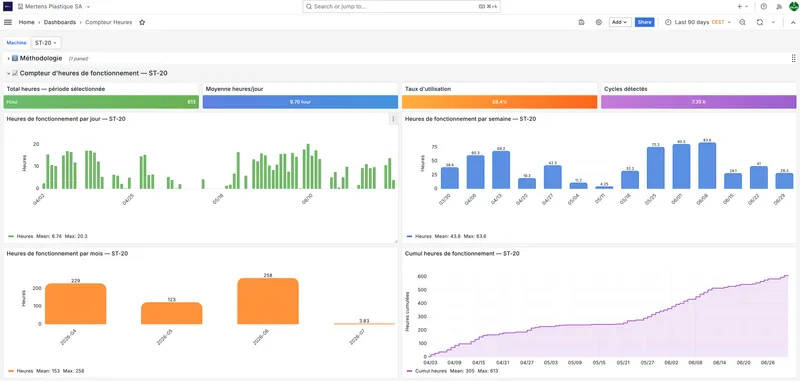This screenshot has height=381, width=800.
Task: Refresh the dashboard
Action: pos(760,22)
